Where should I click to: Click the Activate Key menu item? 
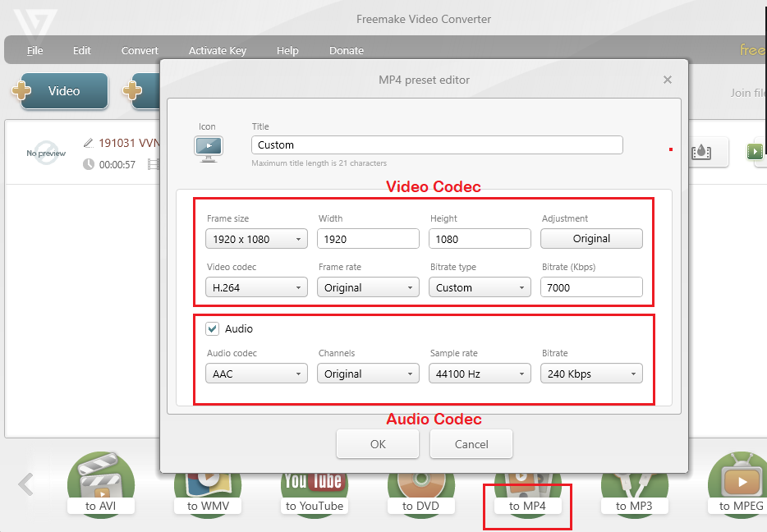click(x=218, y=50)
